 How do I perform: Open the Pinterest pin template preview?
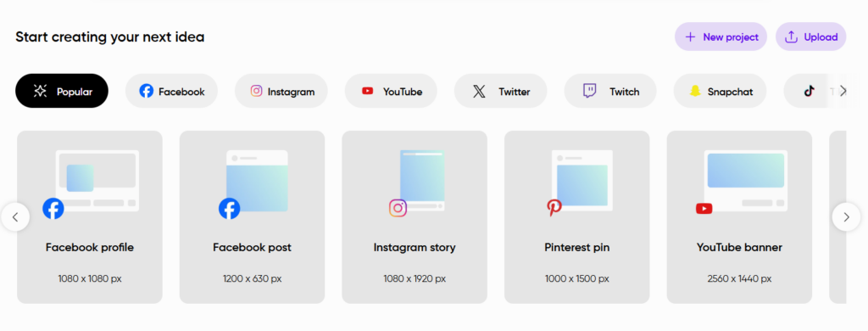(x=581, y=181)
